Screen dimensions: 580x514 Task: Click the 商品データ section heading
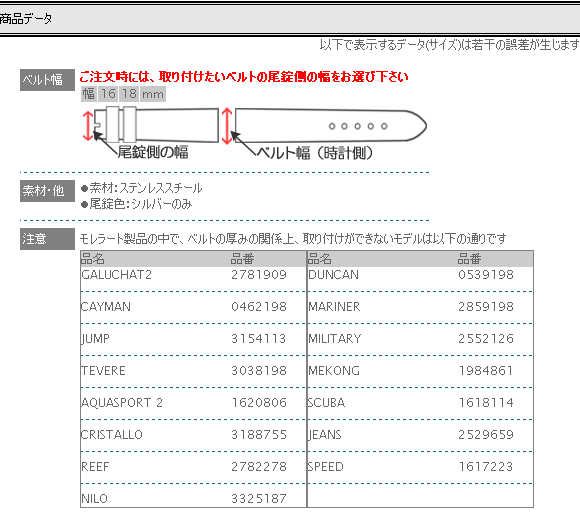26,18
